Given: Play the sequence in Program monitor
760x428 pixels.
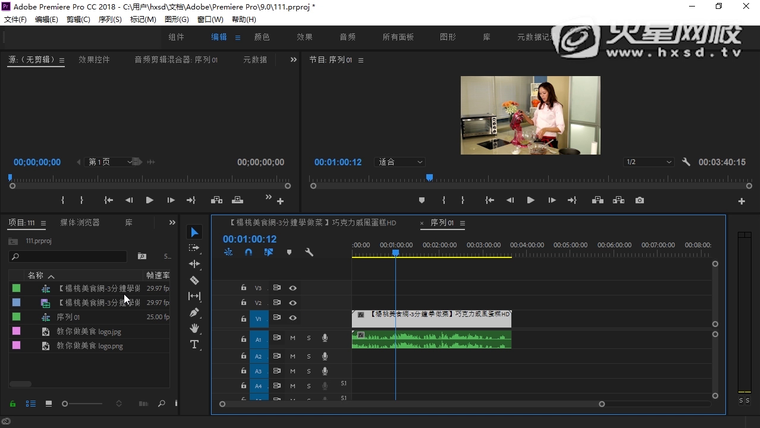Looking at the screenshot, I should click(x=530, y=200).
